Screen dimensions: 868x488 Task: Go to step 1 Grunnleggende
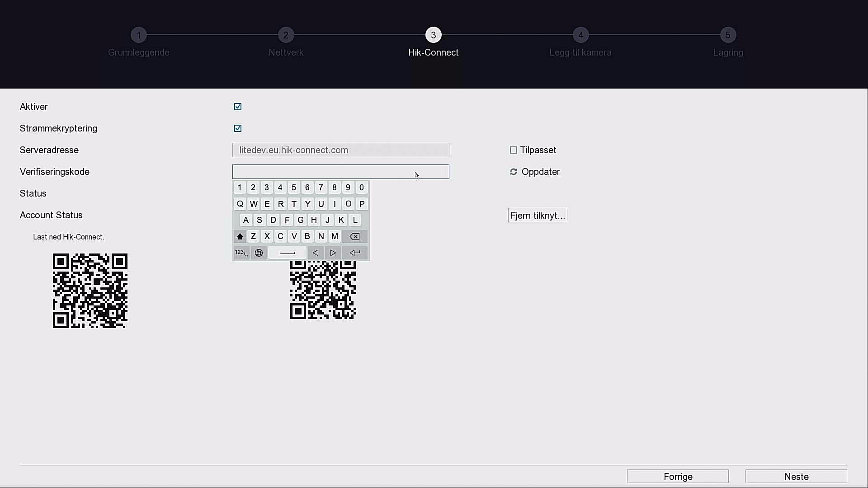(139, 35)
